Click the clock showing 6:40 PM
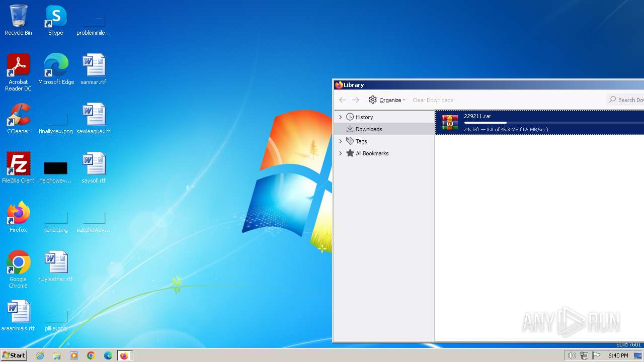 click(618, 355)
